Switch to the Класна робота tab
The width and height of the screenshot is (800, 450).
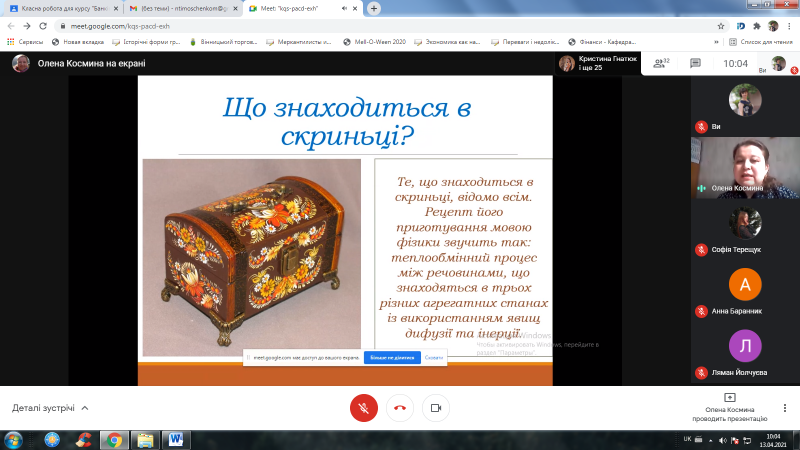64,9
